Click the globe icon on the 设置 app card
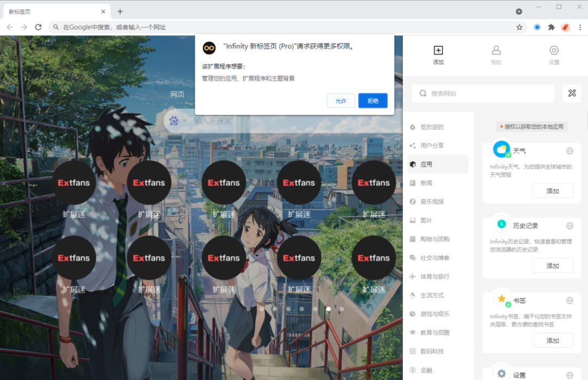This screenshot has width=588, height=380. tap(569, 375)
